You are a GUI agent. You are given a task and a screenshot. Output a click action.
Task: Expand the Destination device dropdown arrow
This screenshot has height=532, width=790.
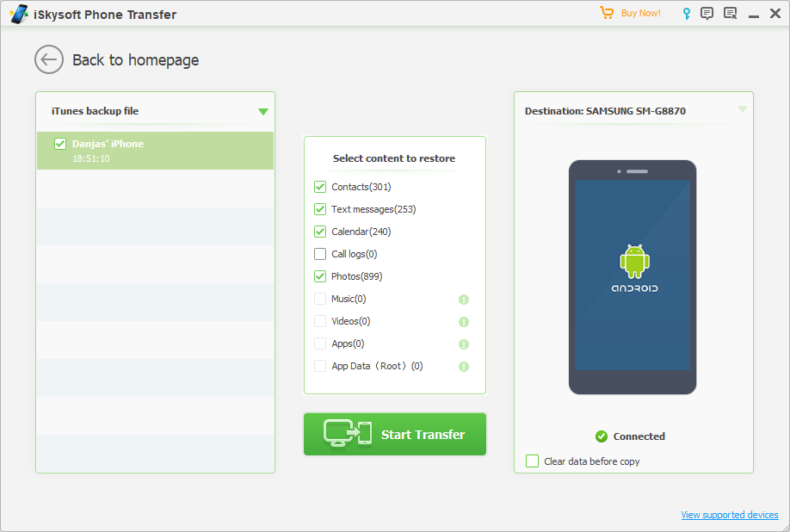click(x=742, y=109)
